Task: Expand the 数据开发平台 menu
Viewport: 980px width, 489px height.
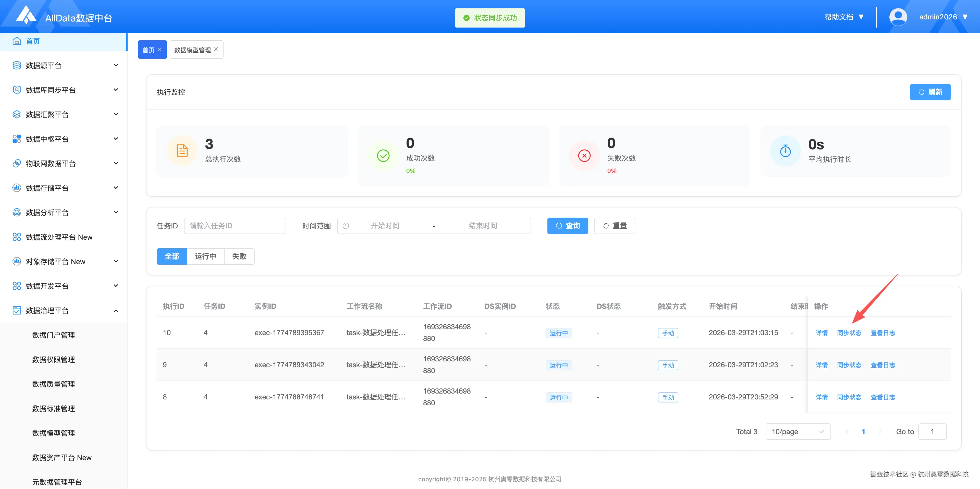Action: (x=116, y=286)
